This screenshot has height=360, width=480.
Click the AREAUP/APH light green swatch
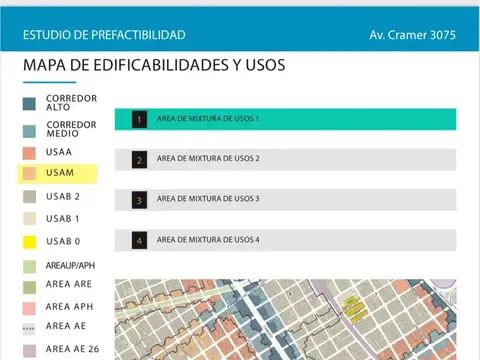click(x=29, y=266)
